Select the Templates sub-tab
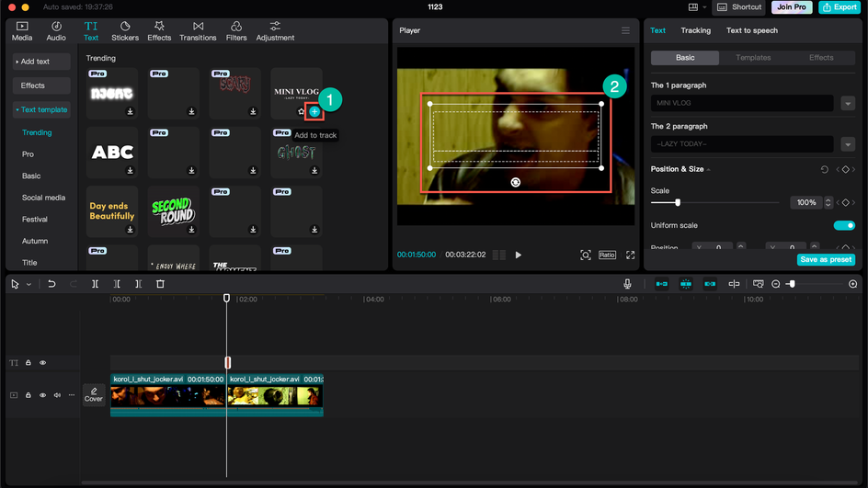 (x=753, y=58)
